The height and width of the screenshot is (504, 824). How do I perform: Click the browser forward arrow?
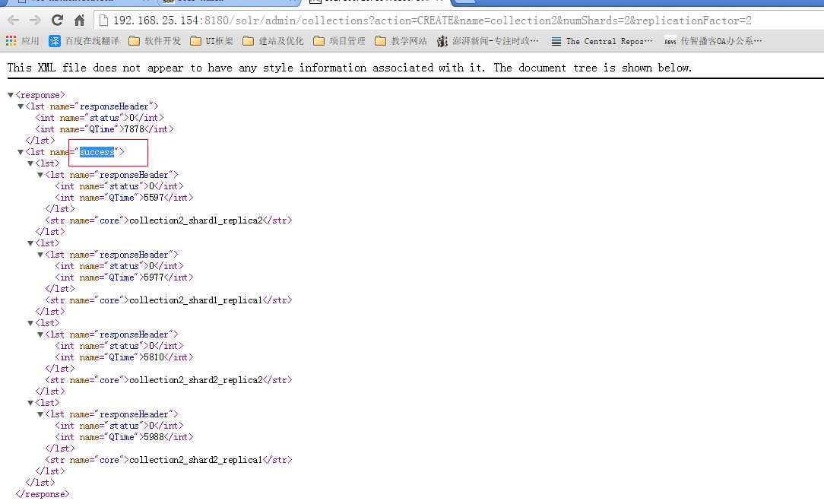click(35, 21)
